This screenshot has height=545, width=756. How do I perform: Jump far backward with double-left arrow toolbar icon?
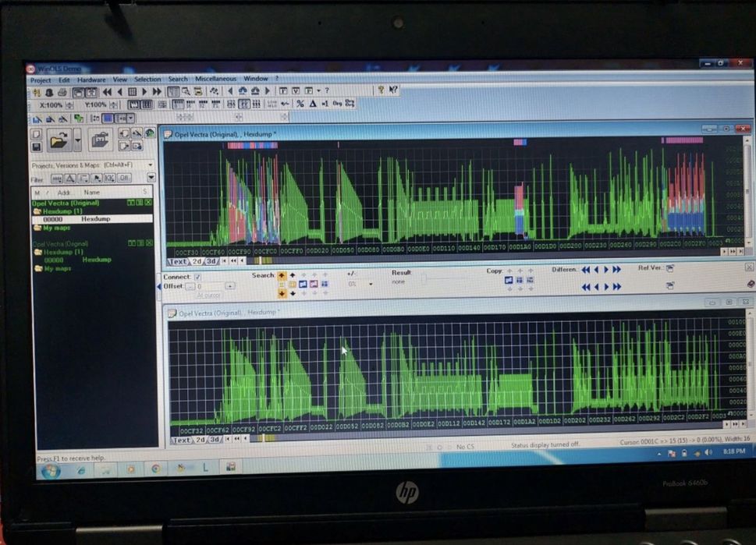pos(107,91)
